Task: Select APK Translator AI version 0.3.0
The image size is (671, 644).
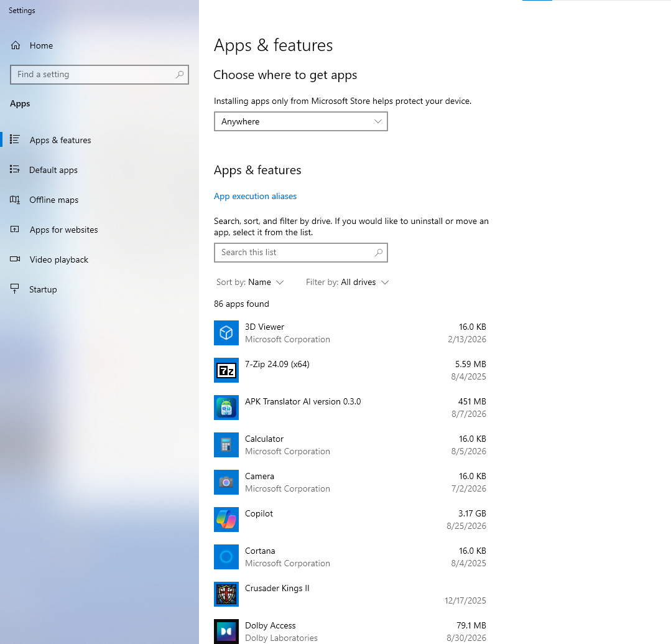Action: point(303,401)
